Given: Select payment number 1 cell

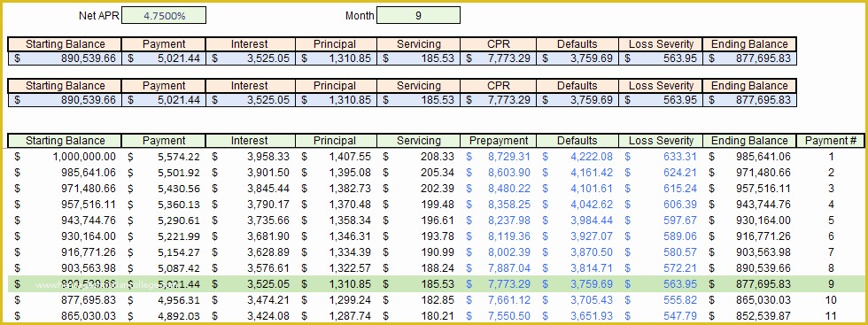Looking at the screenshot, I should pyautogui.click(x=831, y=157).
